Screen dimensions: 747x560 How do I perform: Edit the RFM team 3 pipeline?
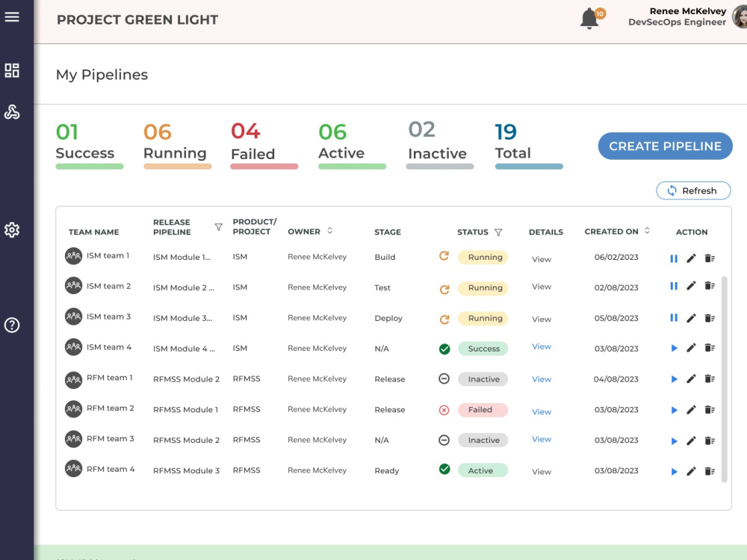(691, 441)
